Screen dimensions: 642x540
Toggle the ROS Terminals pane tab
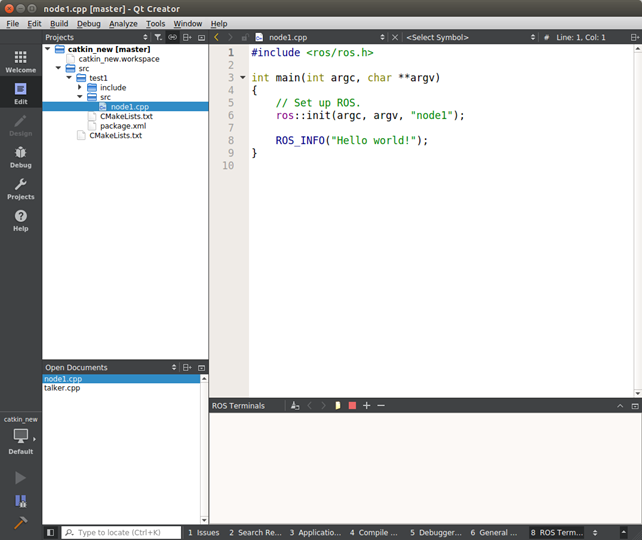[x=557, y=532]
